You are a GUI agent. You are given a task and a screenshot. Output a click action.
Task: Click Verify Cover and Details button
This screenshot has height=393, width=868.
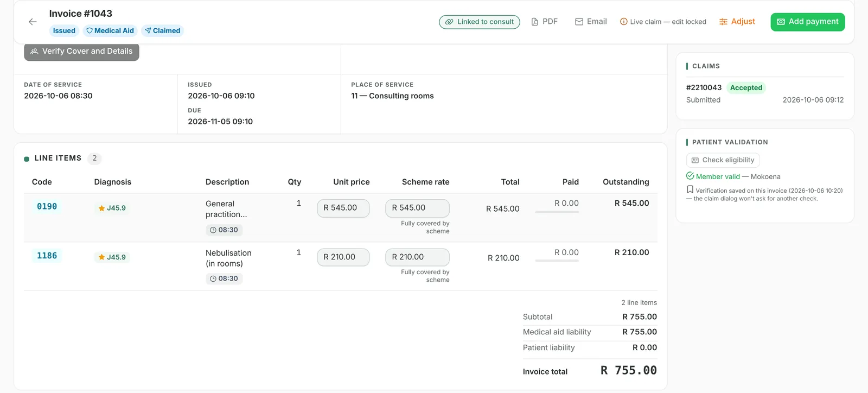pos(81,52)
